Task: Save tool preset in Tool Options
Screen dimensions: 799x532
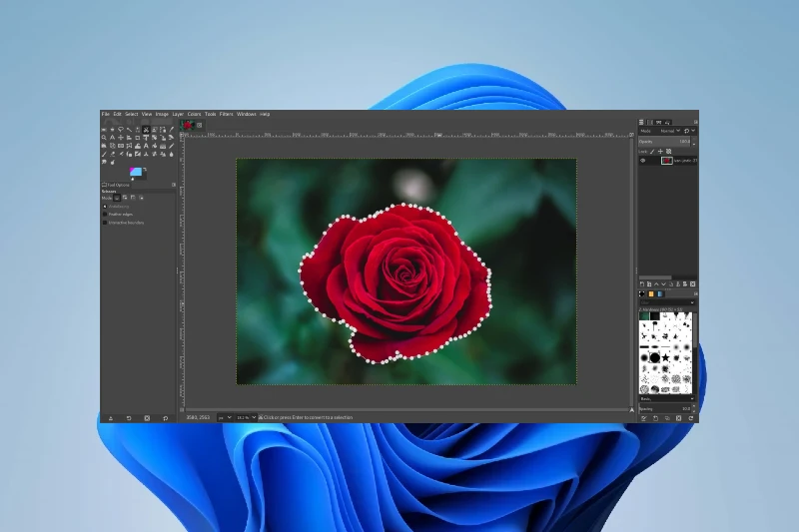Action: click(111, 418)
